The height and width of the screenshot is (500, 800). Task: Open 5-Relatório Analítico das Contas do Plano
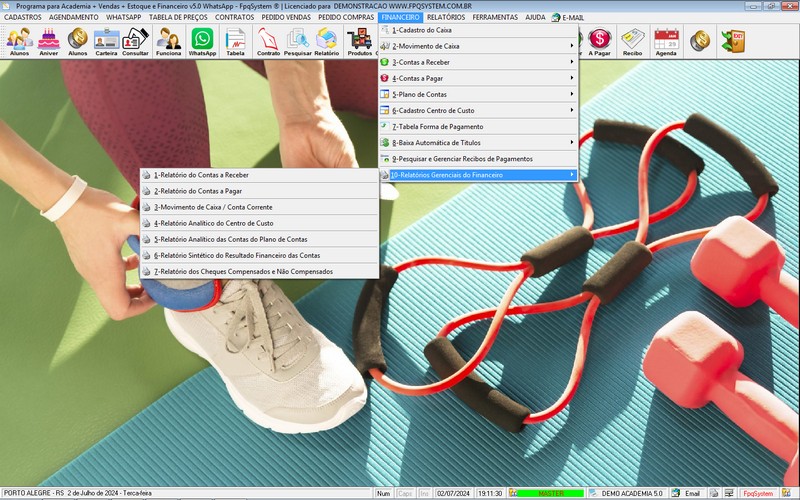[259, 239]
